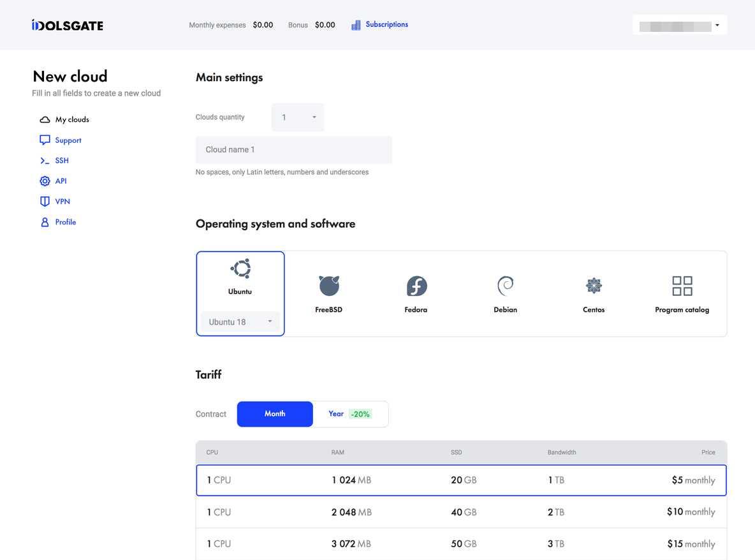Open the VPN section
Image resolution: width=755 pixels, height=560 pixels.
point(62,202)
